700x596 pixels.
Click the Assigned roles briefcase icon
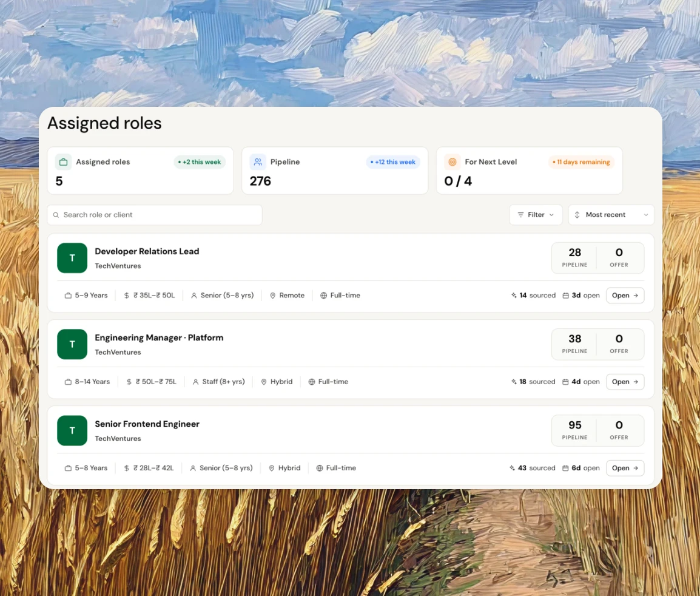pos(64,161)
